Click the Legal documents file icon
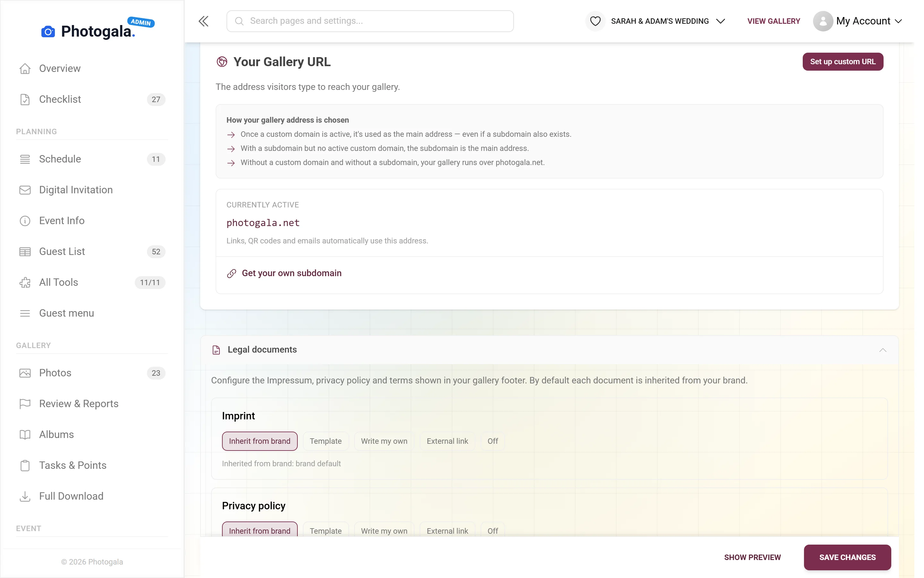This screenshot has width=924, height=578. click(x=216, y=350)
